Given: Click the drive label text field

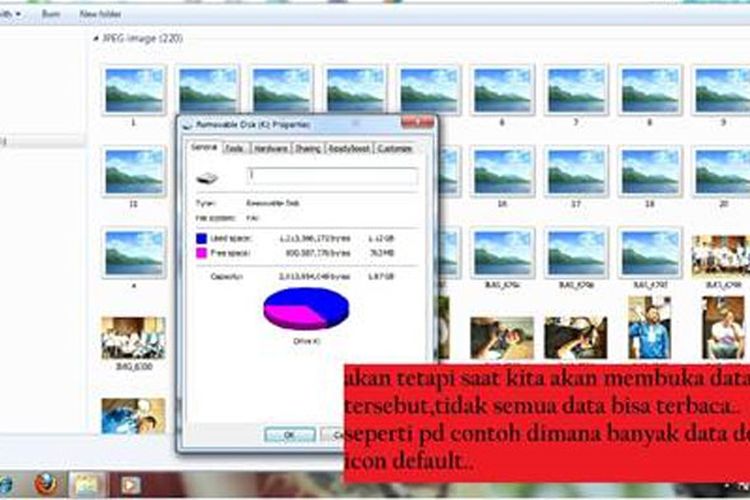Looking at the screenshot, I should click(x=332, y=177).
